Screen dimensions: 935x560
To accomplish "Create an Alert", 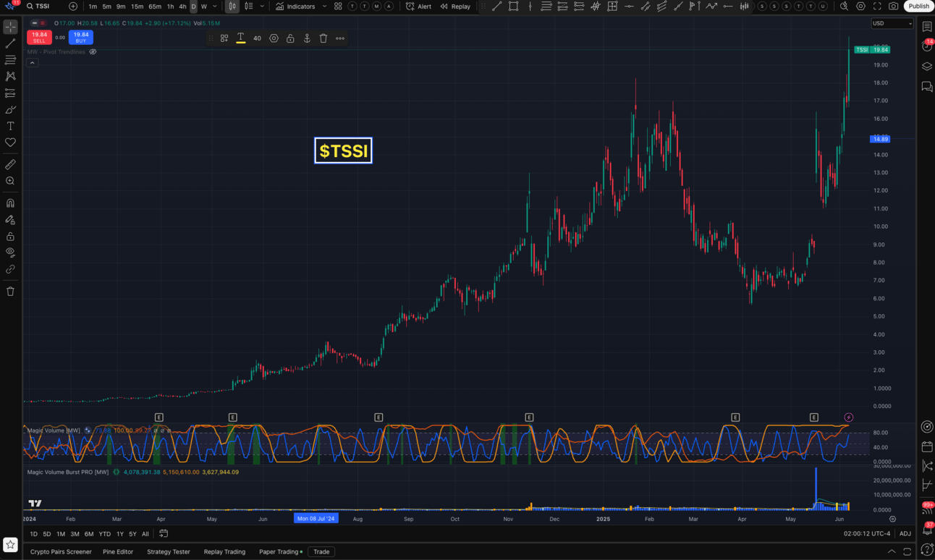I will click(x=418, y=7).
